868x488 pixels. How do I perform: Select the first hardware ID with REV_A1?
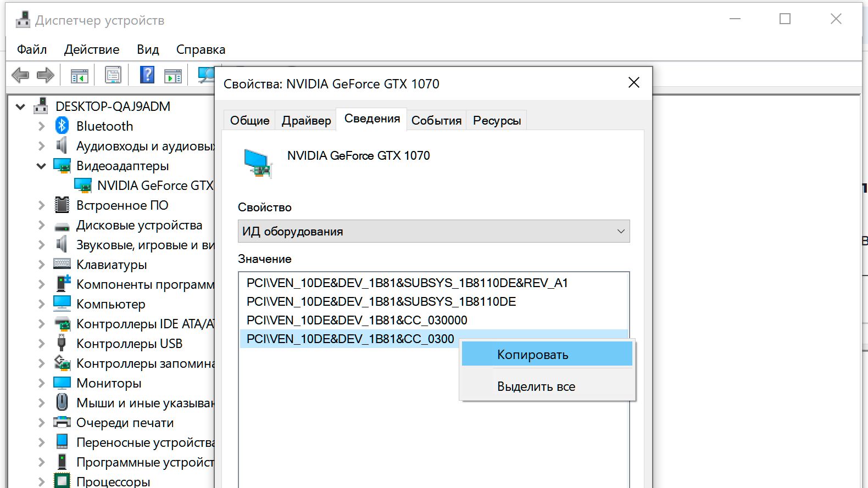pos(407,283)
